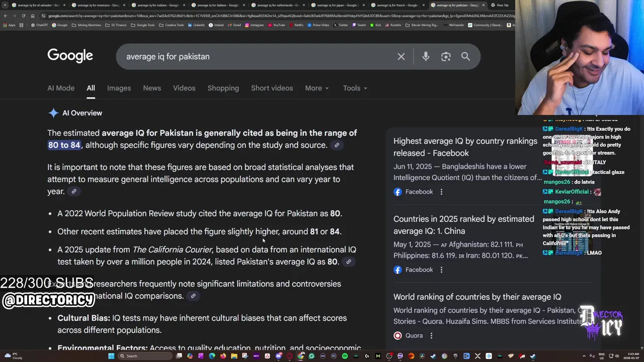Viewport: 644px width, 362px height.
Task: Expand the Tools dropdown
Action: tap(355, 88)
